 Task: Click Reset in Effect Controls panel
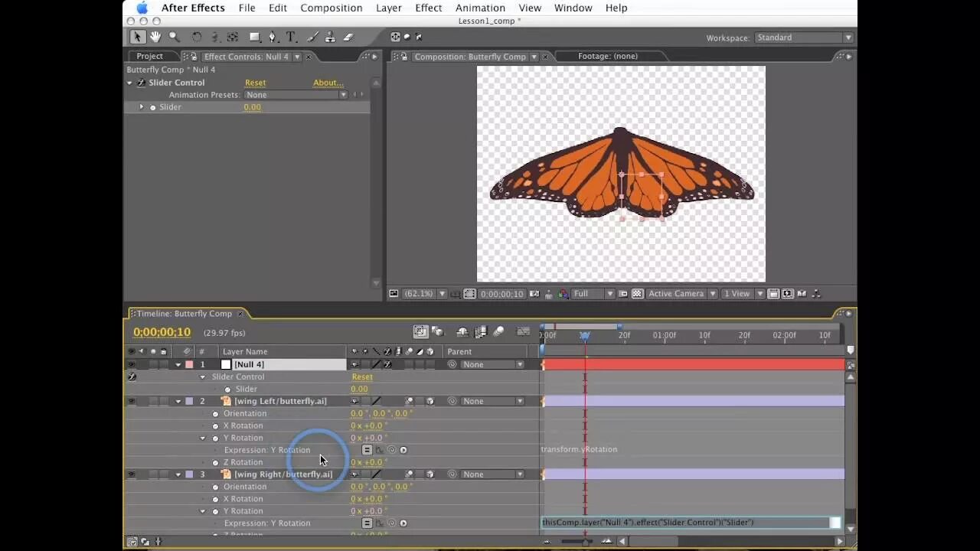tap(256, 83)
